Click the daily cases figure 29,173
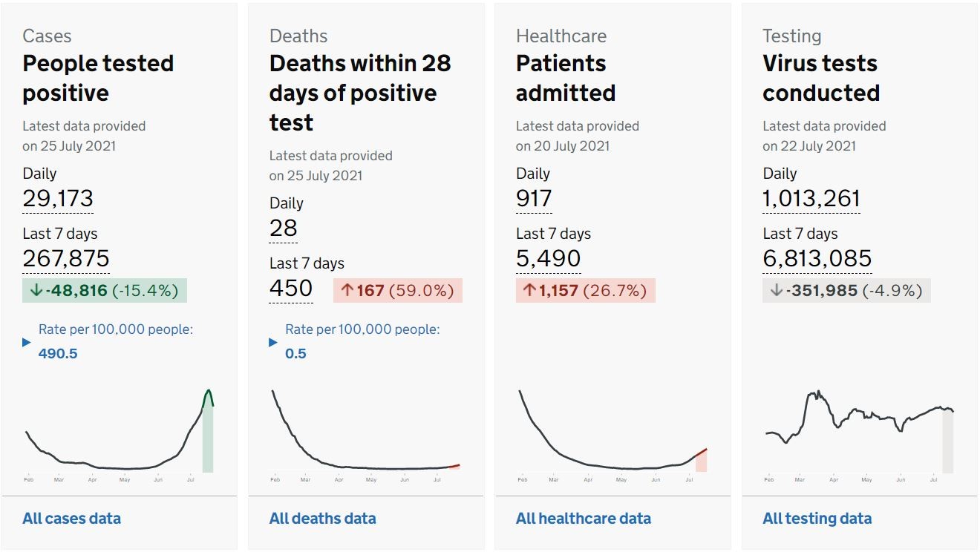980x552 pixels. [x=58, y=199]
